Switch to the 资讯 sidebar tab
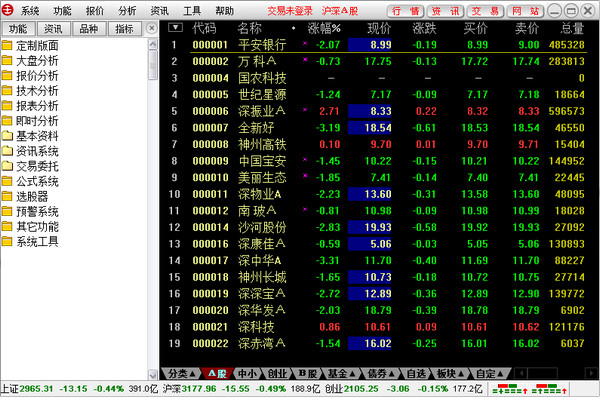The height and width of the screenshot is (397, 600). tap(53, 29)
